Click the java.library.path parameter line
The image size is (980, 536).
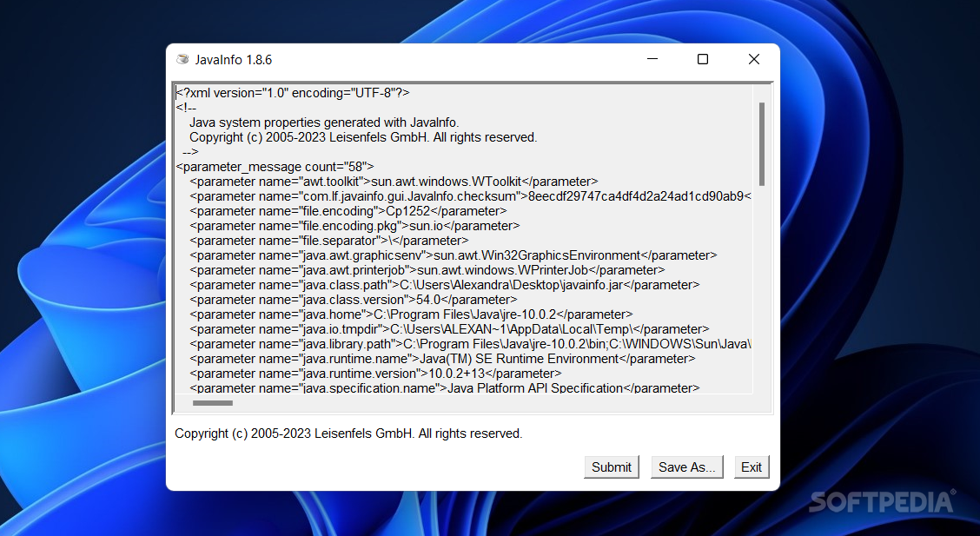[x=470, y=344]
